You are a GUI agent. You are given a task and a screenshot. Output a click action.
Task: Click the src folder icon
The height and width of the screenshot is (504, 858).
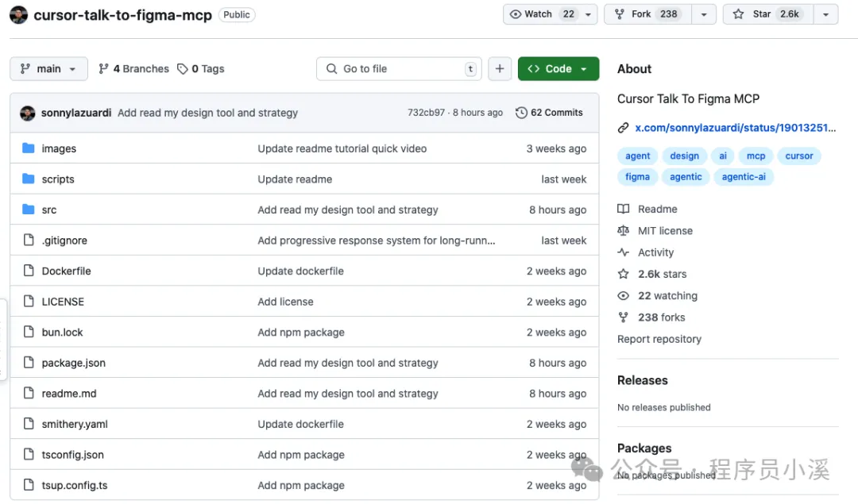tap(29, 210)
